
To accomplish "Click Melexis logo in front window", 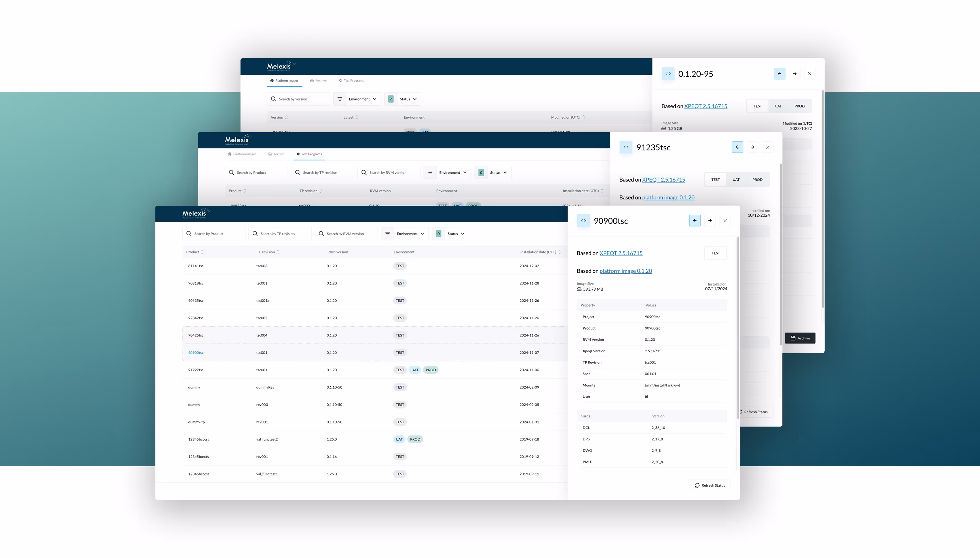I will (195, 214).
